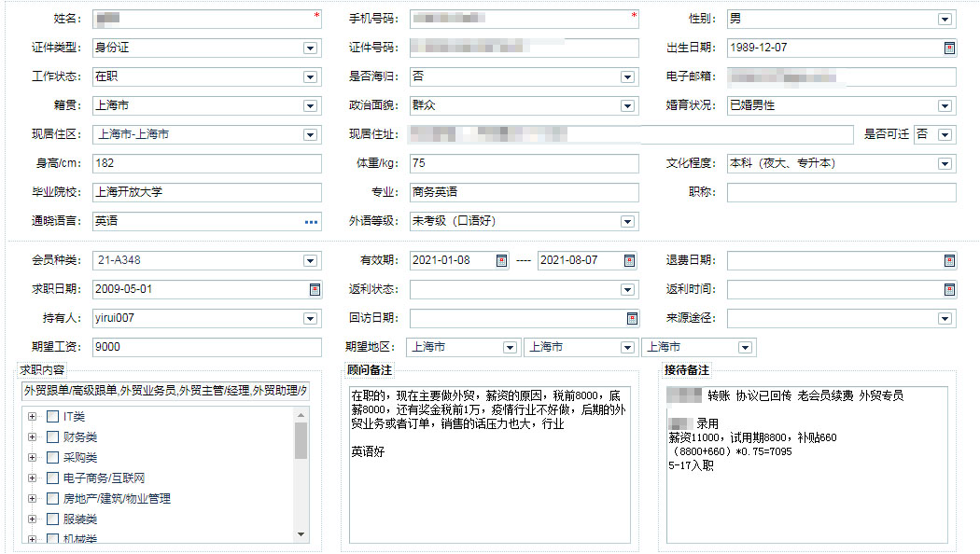Open the 是否可迁 dropdown
Viewport: 980px width, 554px height.
click(945, 135)
